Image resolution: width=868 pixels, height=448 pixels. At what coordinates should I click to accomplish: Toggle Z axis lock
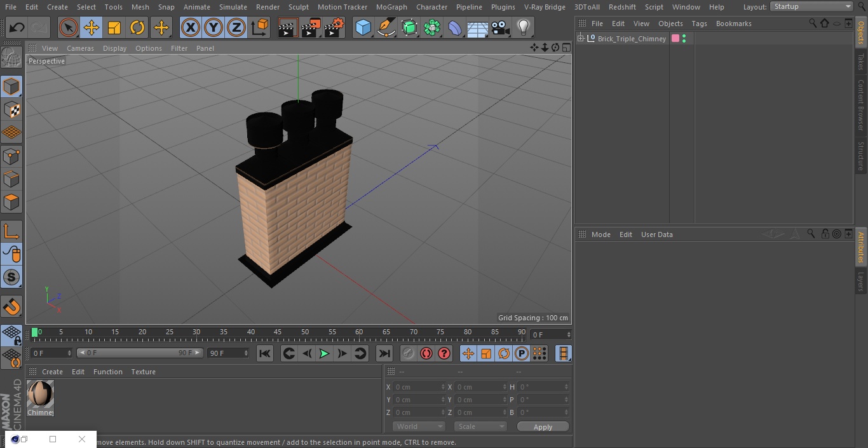click(x=236, y=28)
